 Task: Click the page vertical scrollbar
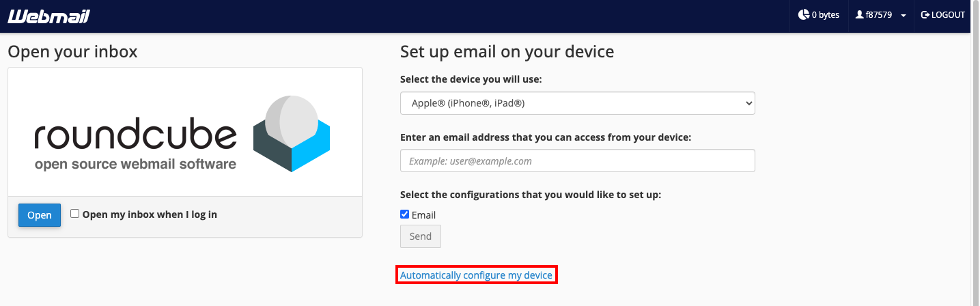click(975, 153)
